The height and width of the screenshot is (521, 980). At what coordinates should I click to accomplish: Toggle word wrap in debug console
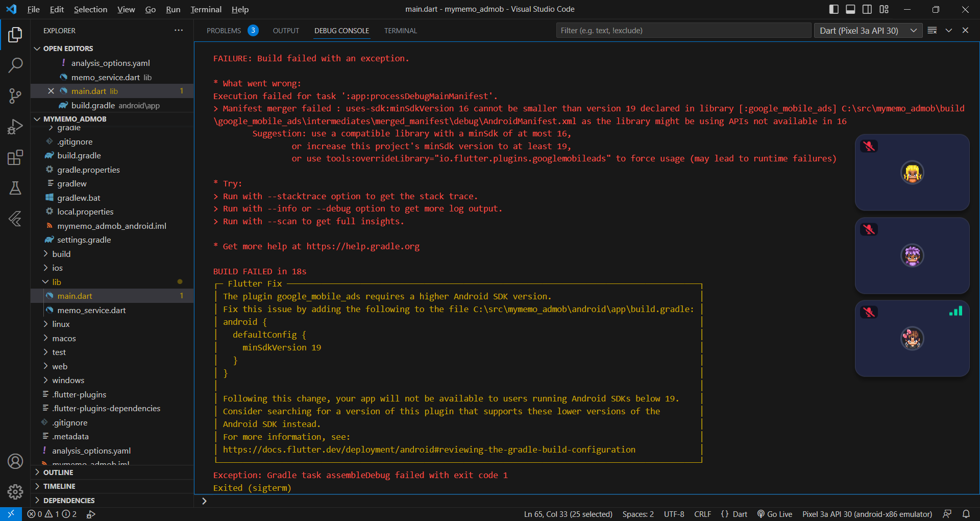932,31
